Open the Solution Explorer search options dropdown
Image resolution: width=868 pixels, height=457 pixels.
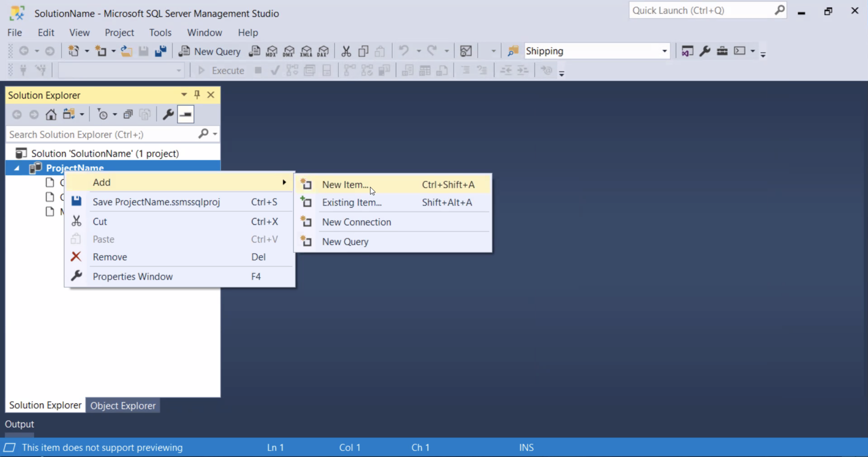tap(215, 134)
